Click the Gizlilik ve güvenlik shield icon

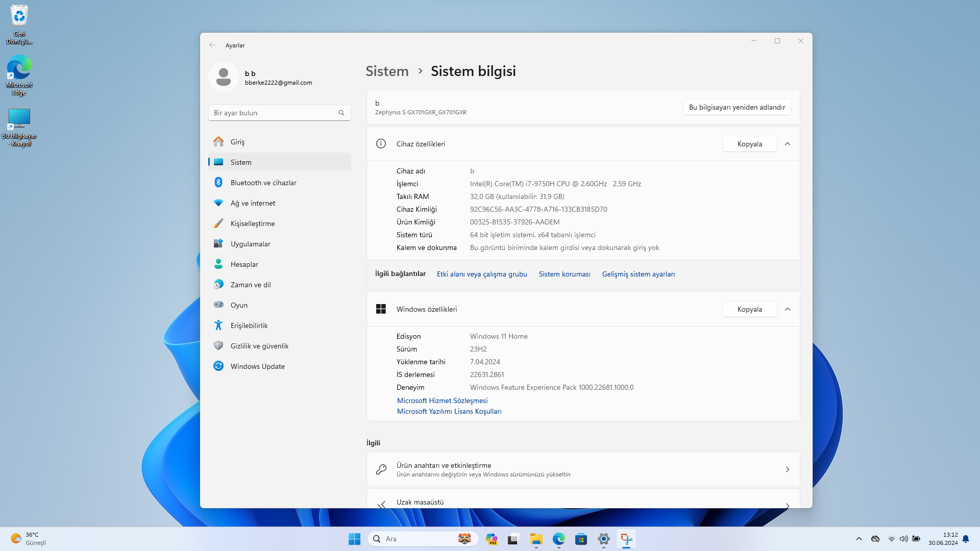pyautogui.click(x=218, y=345)
